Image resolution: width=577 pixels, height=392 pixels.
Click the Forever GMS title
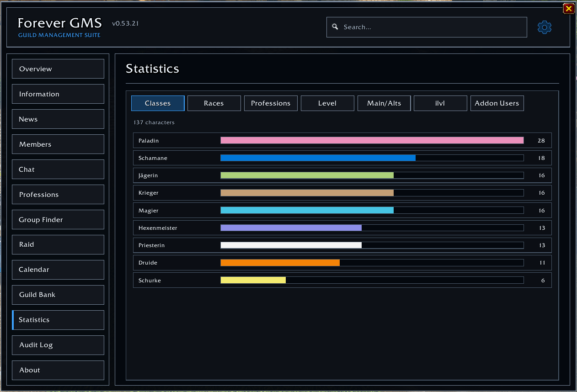(x=59, y=23)
